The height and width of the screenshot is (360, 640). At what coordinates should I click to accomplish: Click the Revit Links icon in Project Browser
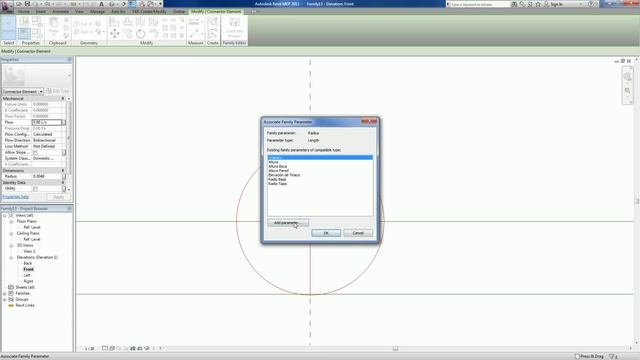[11, 305]
